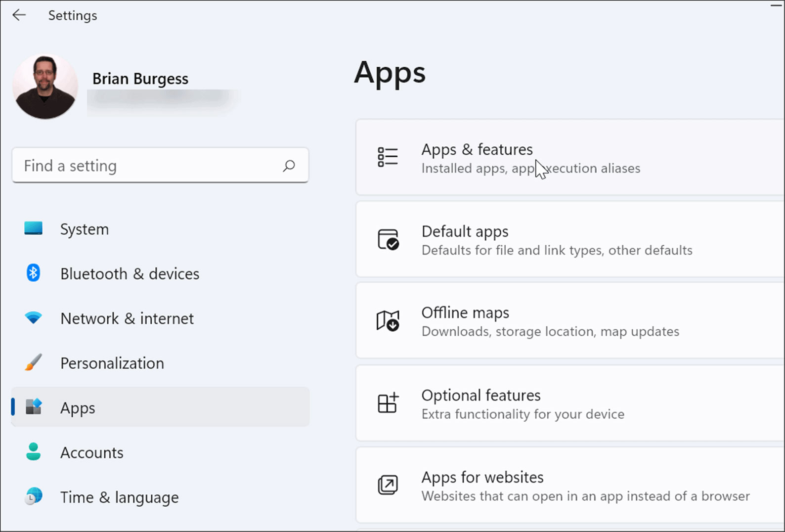Viewport: 785px width, 532px height.
Task: Click the Personalization paintbrush icon
Action: (33, 363)
